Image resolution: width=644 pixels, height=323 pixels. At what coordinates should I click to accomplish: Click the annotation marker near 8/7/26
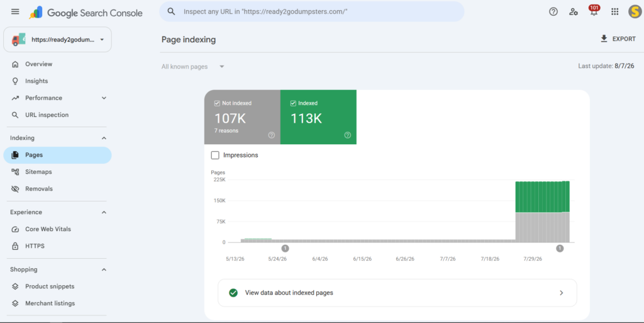560,248
